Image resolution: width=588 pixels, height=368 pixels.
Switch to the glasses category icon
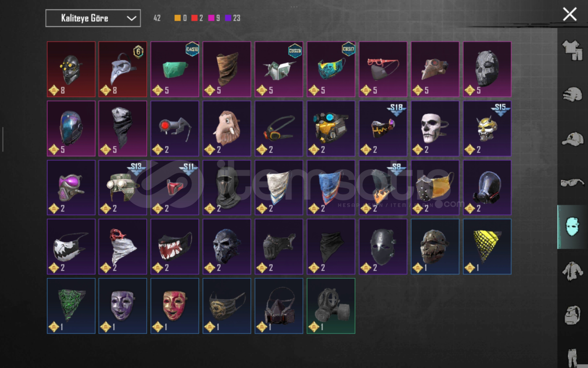pos(572,183)
